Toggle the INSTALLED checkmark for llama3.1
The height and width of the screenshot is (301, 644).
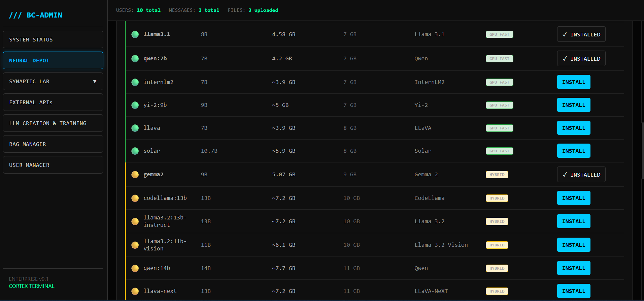click(x=581, y=34)
